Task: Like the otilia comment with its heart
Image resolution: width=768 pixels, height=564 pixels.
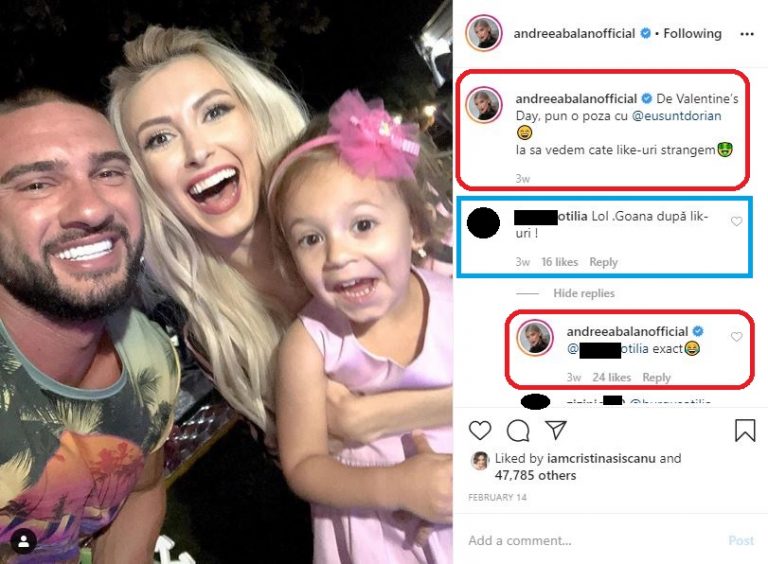Action: [x=736, y=222]
